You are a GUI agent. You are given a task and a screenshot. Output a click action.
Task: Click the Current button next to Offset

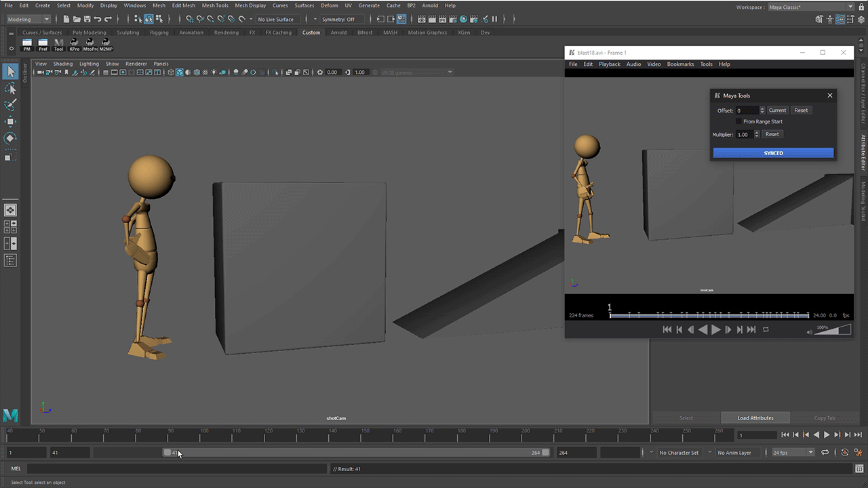[x=777, y=110]
